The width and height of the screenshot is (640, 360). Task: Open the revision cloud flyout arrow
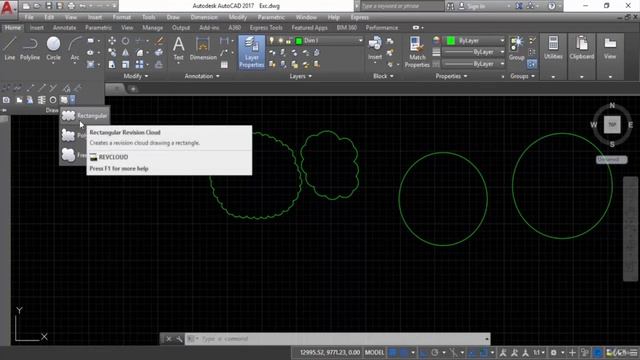pyautogui.click(x=72, y=100)
